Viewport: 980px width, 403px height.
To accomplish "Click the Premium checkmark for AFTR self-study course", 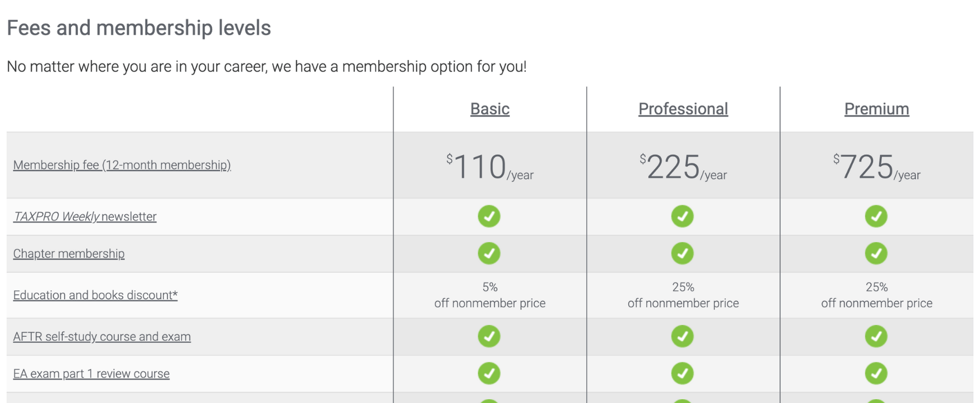I will pos(876,336).
